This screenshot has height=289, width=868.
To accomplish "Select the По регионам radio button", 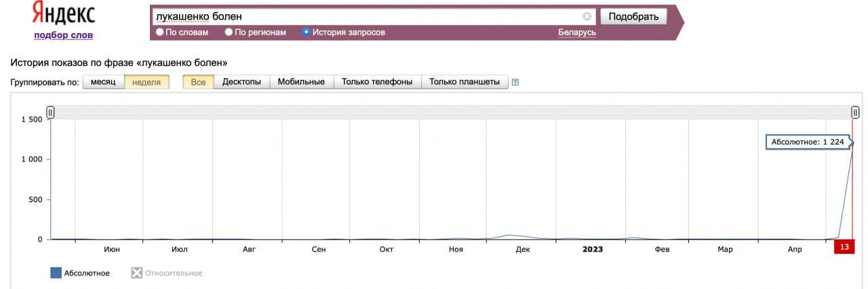I will (229, 32).
